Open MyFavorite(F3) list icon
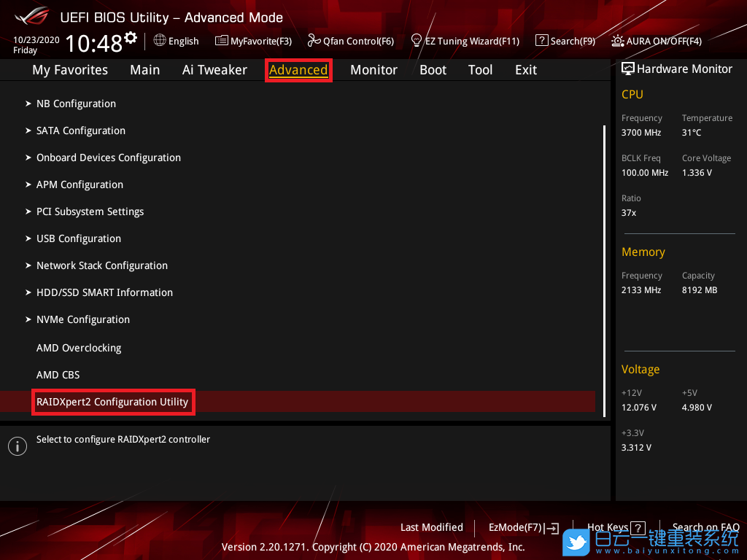 point(222,41)
